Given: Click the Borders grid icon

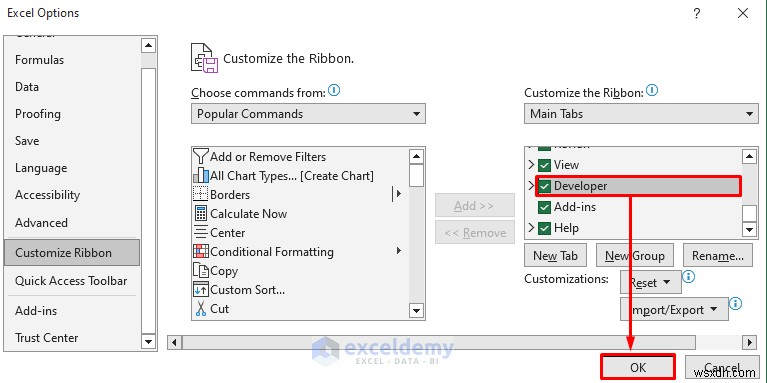Looking at the screenshot, I should pos(201,195).
